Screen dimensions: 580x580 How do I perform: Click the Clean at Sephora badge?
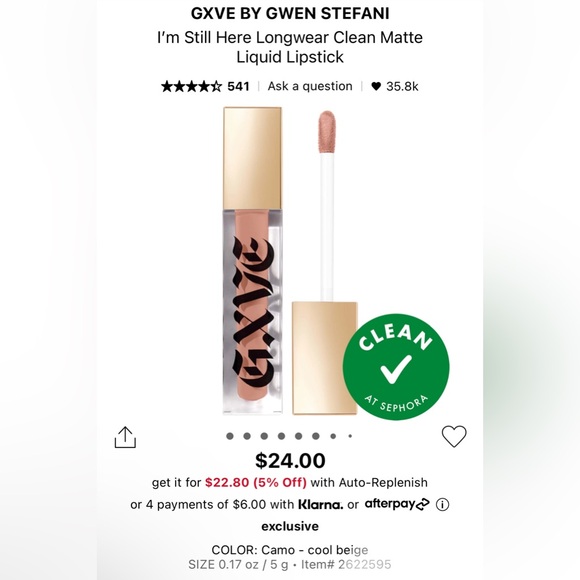pos(396,367)
